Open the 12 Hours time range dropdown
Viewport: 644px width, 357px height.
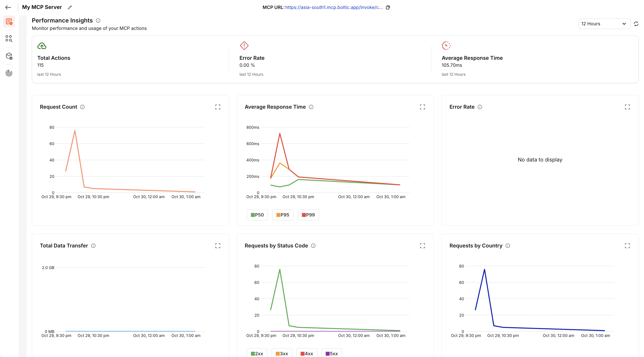(x=604, y=24)
